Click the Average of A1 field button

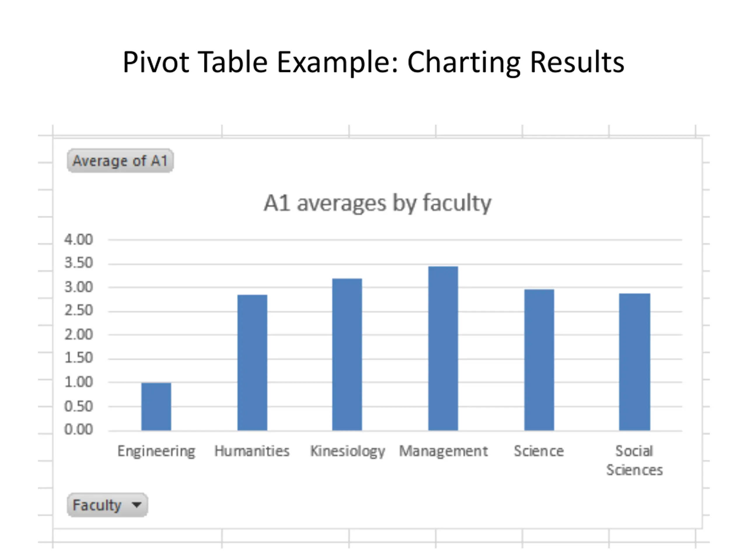pyautogui.click(x=120, y=161)
